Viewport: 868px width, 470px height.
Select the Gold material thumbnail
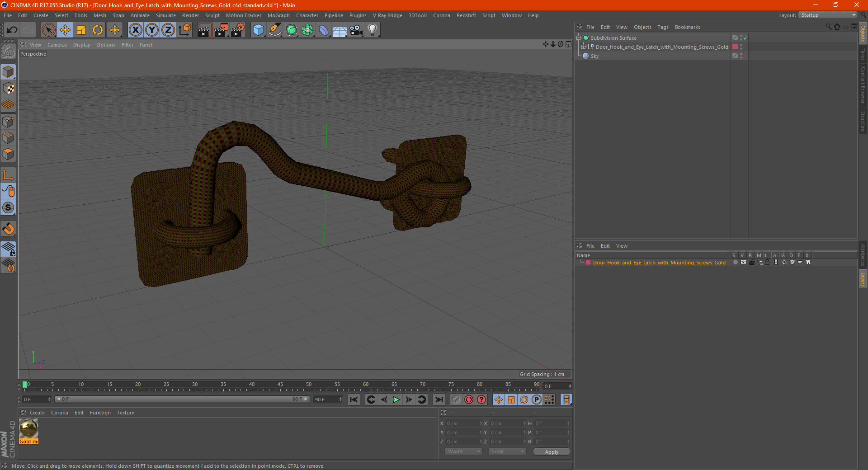28,429
